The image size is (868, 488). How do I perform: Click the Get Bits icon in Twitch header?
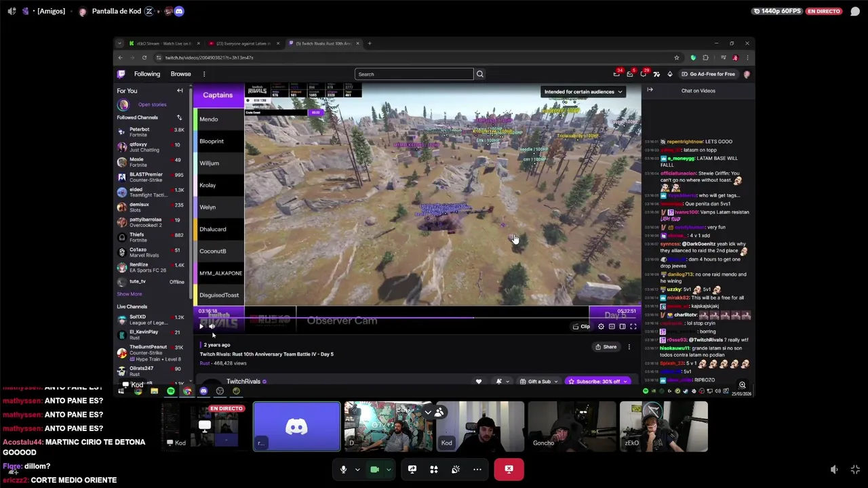point(669,74)
